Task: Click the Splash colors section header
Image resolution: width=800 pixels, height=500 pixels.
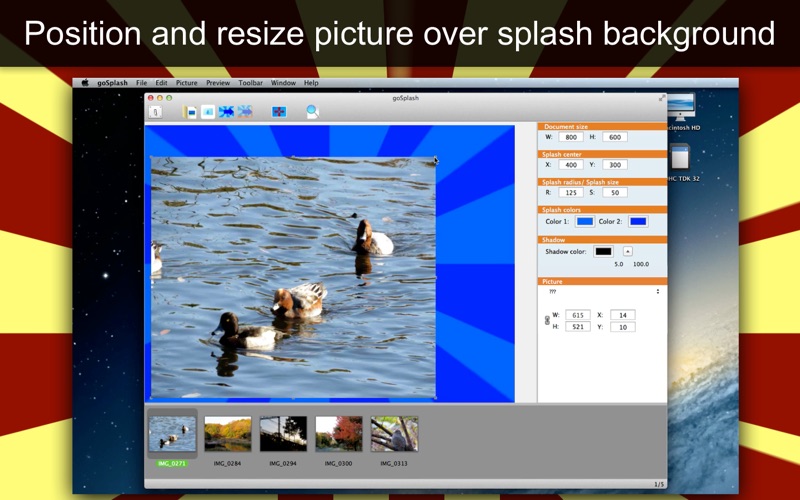Action: click(602, 210)
